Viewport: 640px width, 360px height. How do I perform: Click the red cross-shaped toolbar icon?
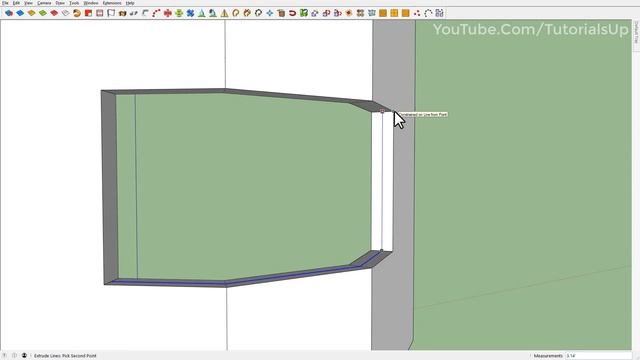tap(167, 13)
